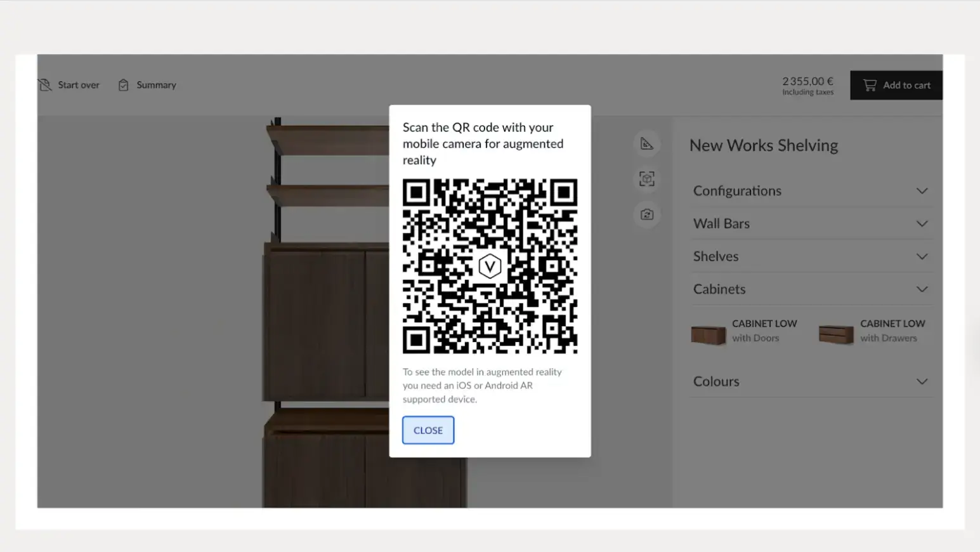The image size is (980, 552).
Task: Expand the Colours section
Action: [x=811, y=381]
